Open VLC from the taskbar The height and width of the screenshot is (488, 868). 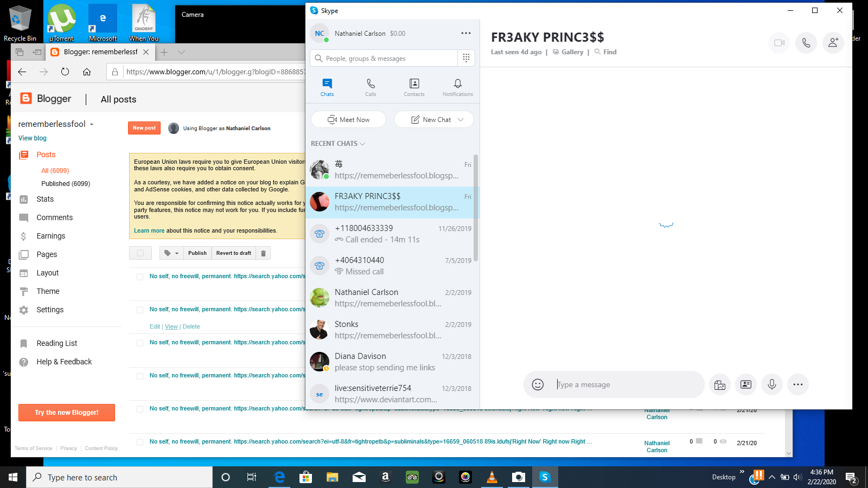click(492, 477)
